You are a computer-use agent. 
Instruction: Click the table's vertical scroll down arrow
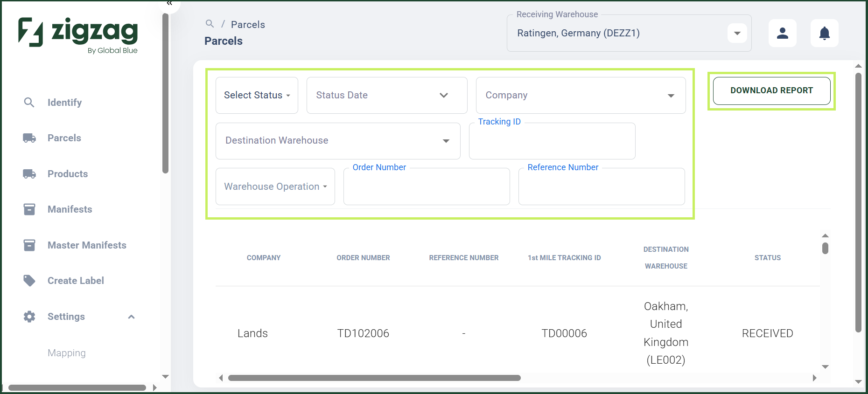825,367
